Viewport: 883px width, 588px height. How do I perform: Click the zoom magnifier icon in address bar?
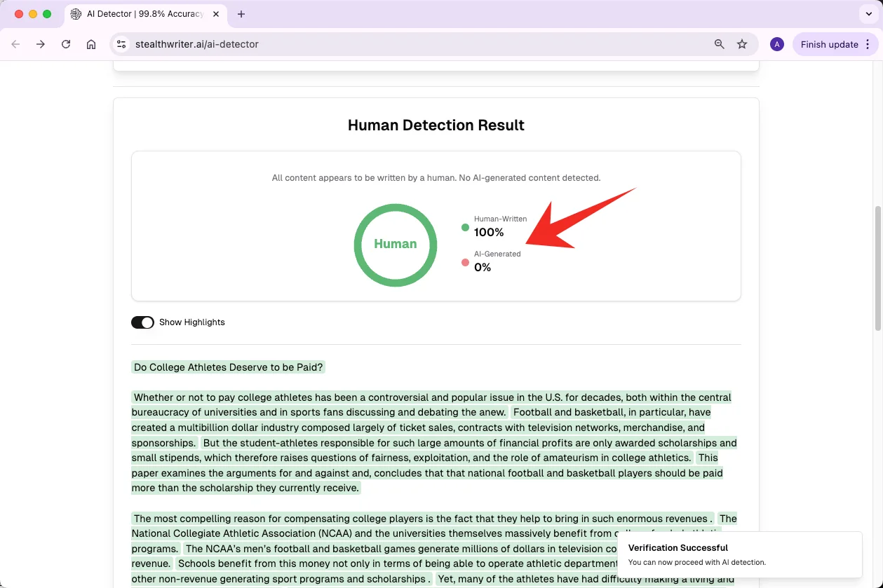coord(719,44)
